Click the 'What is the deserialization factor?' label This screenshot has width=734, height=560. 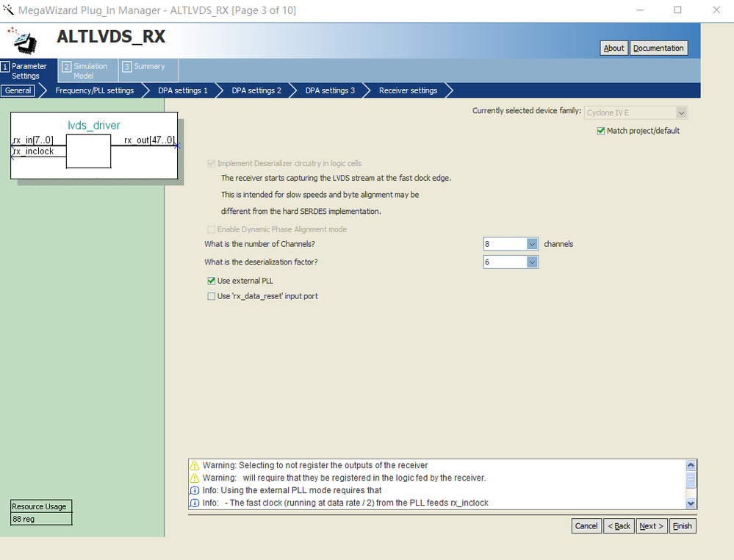pyautogui.click(x=261, y=262)
